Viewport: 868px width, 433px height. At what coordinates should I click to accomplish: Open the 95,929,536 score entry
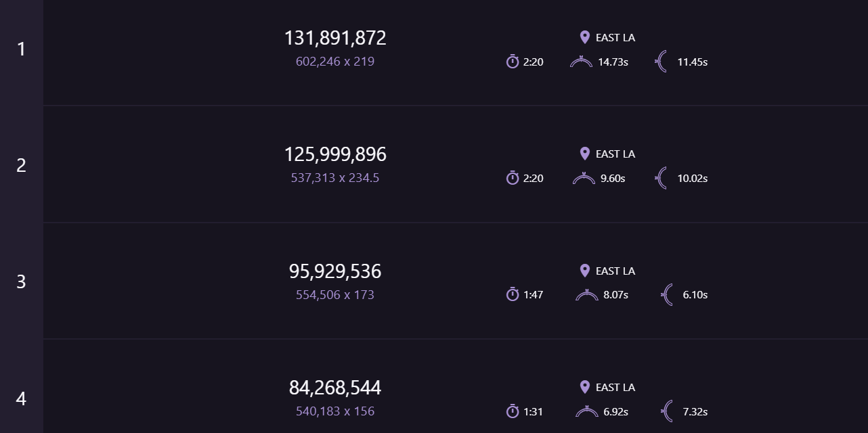(335, 271)
